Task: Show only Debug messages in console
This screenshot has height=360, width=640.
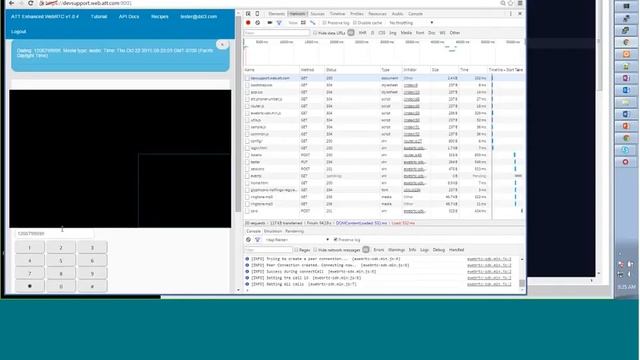Action: tap(438, 250)
